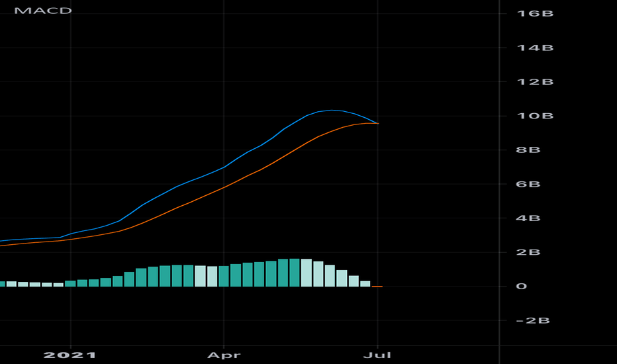Click the small orange negative histogram bar
617x364 pixels.
[x=377, y=287]
